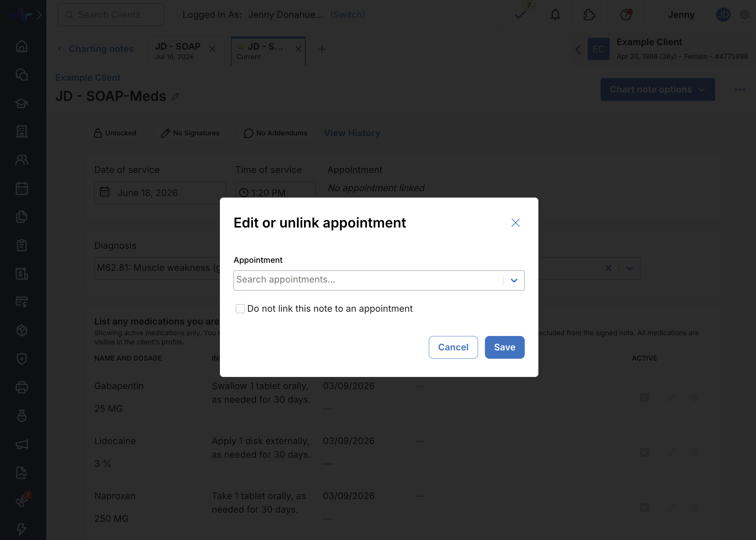Viewport: 756px width, 540px height.
Task: Click the Cancel button
Action: click(453, 347)
